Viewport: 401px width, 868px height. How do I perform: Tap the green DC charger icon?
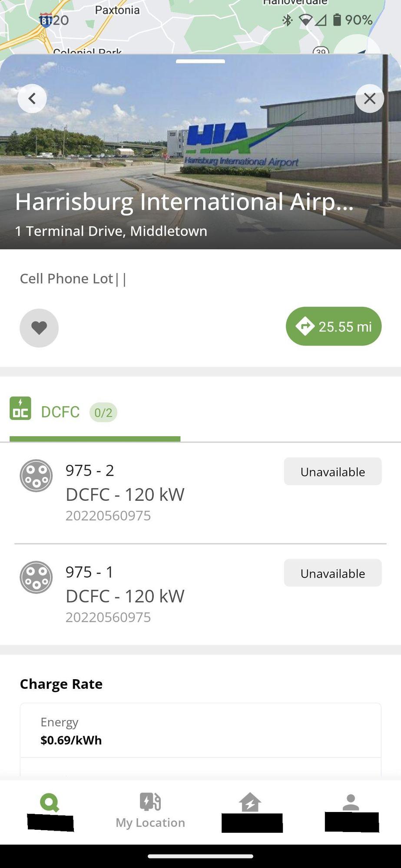pyautogui.click(x=20, y=408)
